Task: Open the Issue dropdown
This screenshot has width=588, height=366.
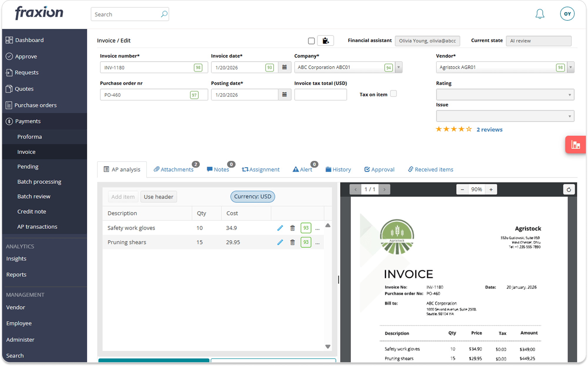Action: coord(570,116)
